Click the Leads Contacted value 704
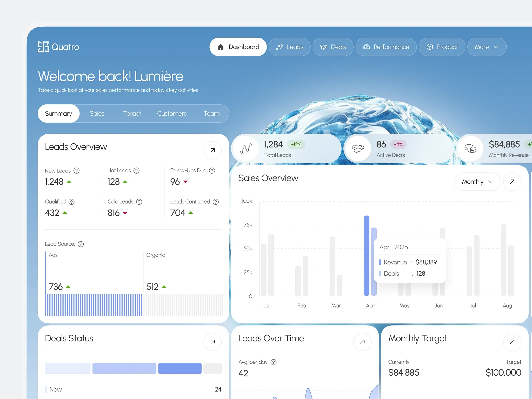532x399 pixels. pyautogui.click(x=178, y=213)
